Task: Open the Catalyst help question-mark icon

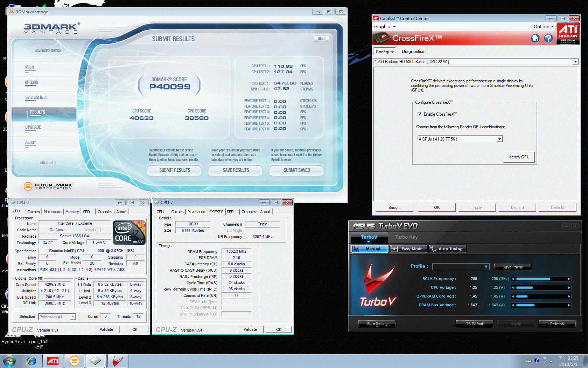Action: click(548, 38)
